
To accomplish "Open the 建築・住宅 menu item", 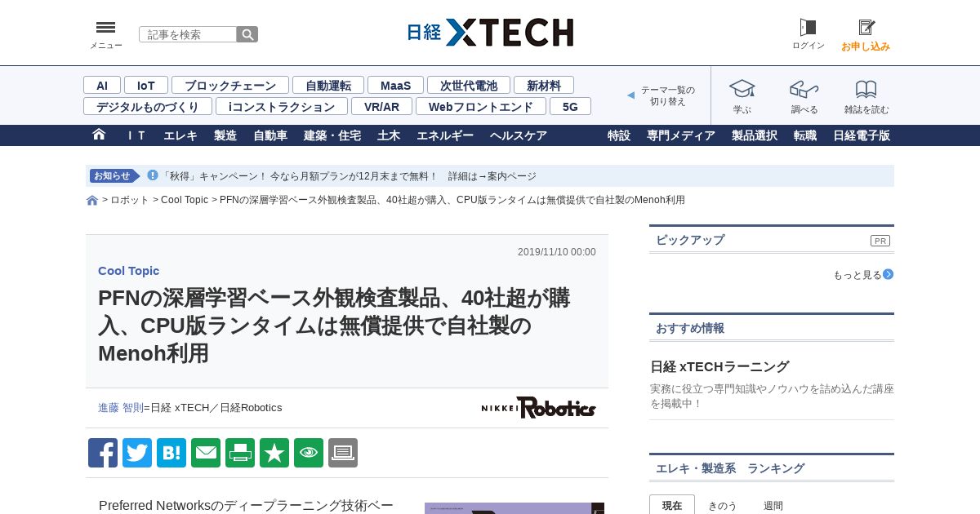I will 332,135.
